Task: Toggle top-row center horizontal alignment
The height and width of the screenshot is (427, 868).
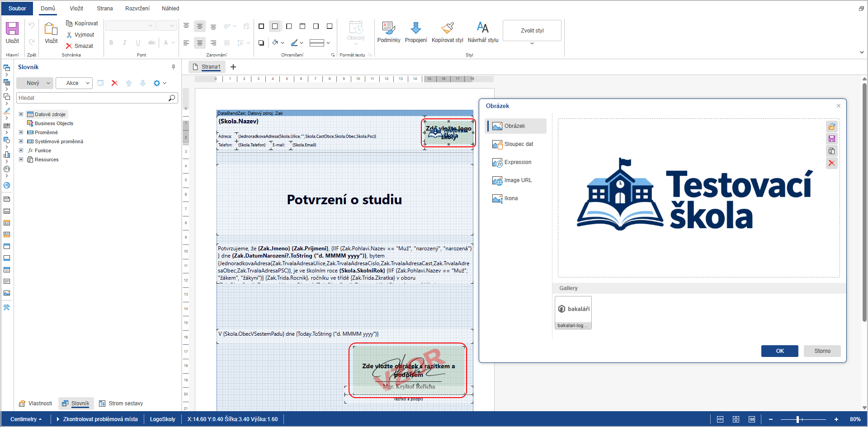Action: tap(200, 26)
